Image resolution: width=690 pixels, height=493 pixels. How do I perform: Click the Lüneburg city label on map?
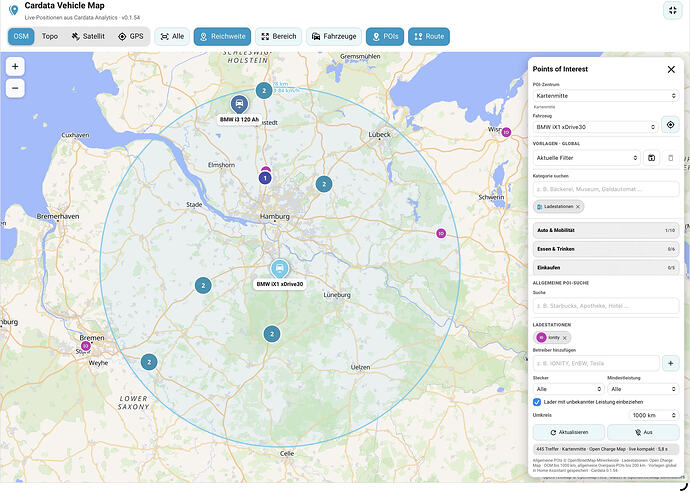(337, 295)
